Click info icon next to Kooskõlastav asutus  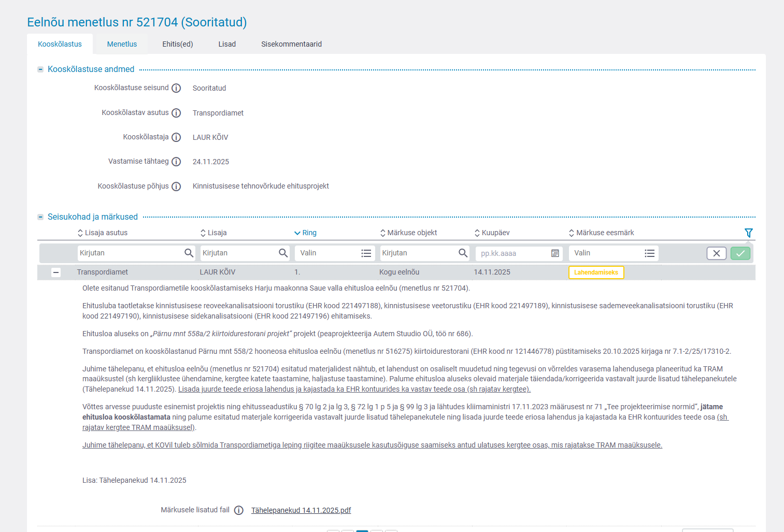click(x=176, y=113)
